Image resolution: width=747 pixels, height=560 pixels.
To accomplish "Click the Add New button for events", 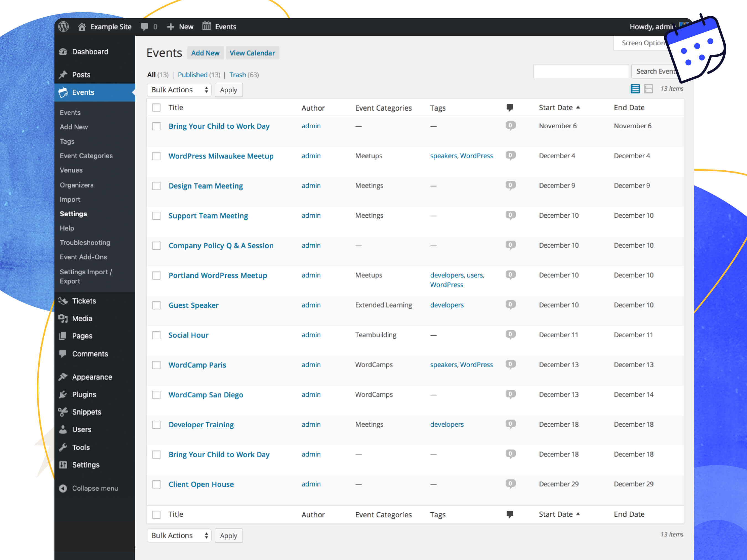I will pyautogui.click(x=205, y=52).
